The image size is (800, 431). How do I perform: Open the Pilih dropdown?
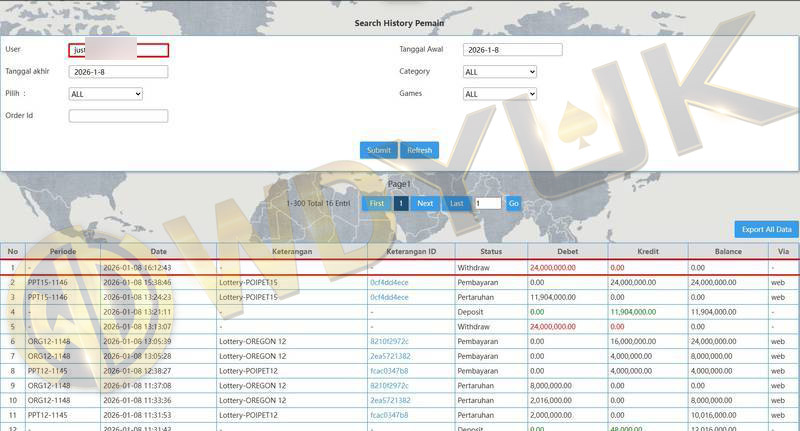(106, 94)
